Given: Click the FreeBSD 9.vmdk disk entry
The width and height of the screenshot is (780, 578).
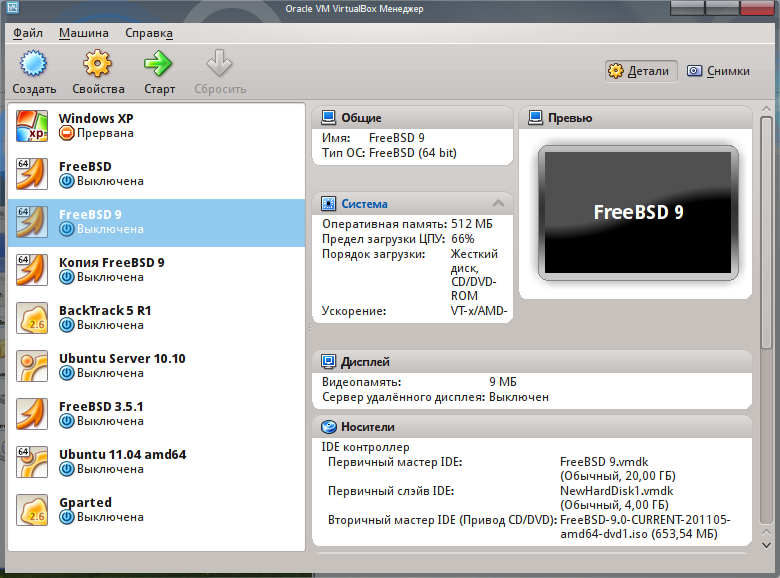Looking at the screenshot, I should (x=618, y=469).
